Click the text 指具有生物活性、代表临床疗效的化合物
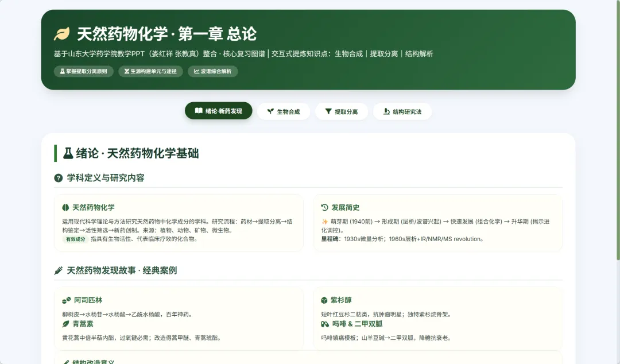Screen dimensions: 620x364 (x=144, y=239)
